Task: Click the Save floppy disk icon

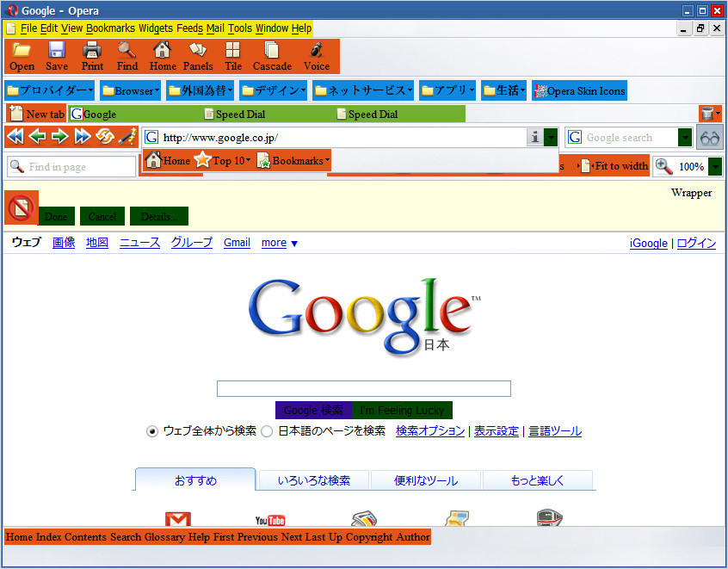Action: coord(57,50)
